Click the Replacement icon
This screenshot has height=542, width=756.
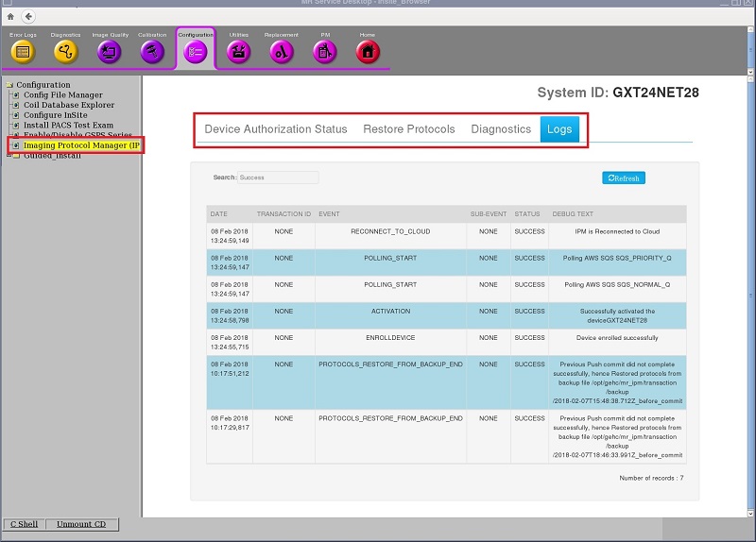coord(282,53)
